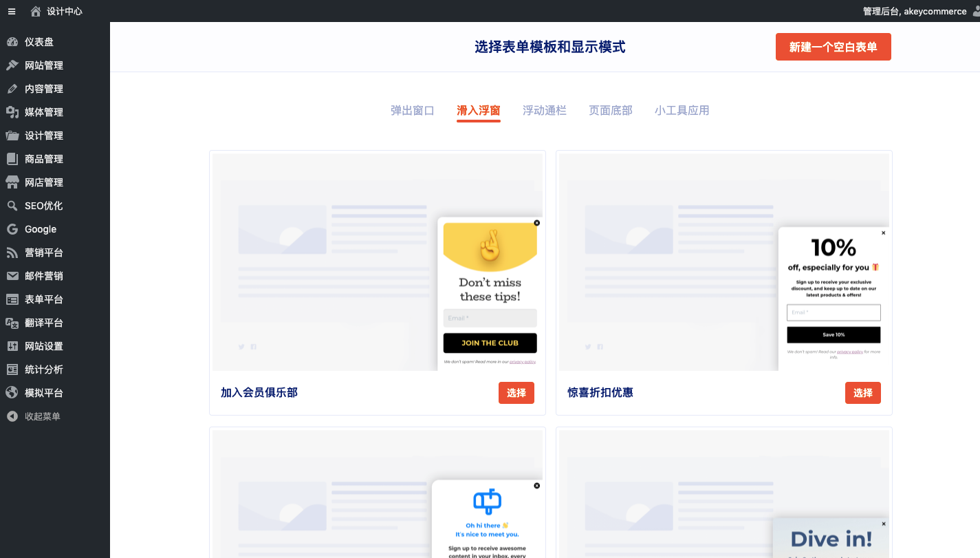Click the 邮件营销 envelope icon

click(x=12, y=276)
